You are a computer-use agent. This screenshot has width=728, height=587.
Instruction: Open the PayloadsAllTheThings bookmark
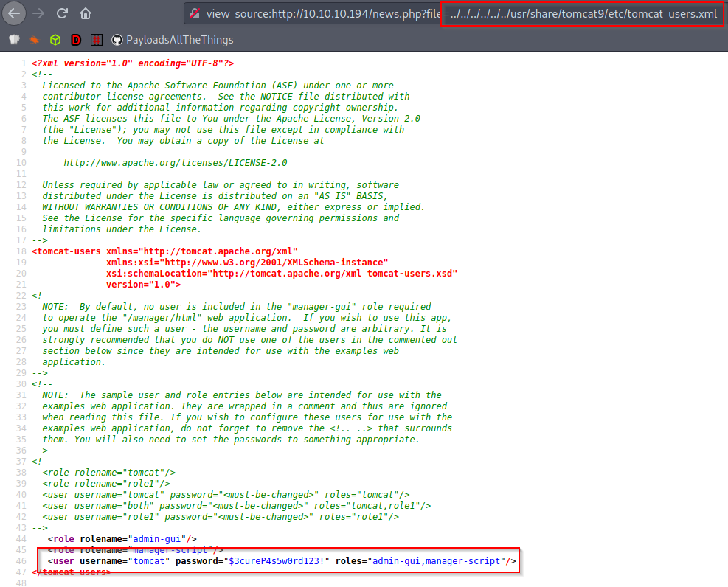tap(172, 40)
